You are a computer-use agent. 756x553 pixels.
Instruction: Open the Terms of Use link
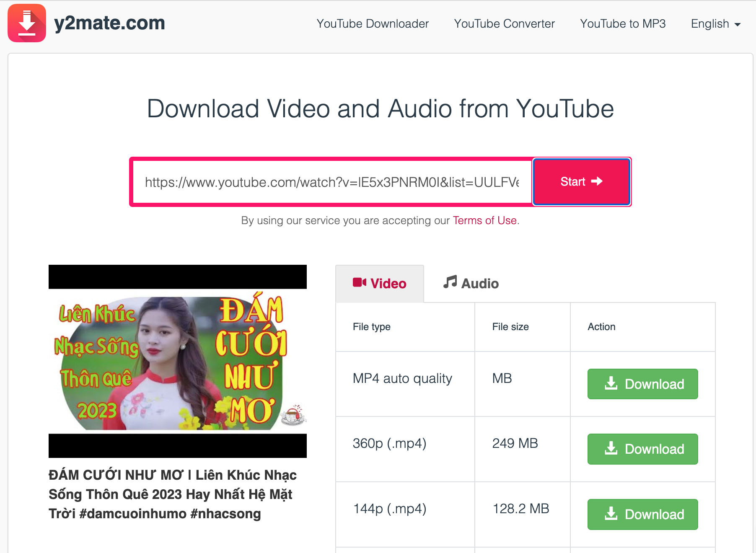pyautogui.click(x=484, y=220)
